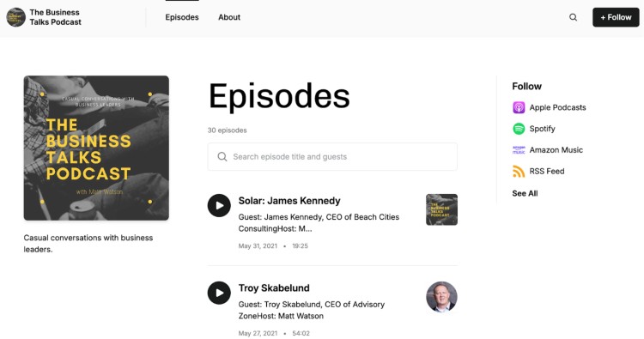Image resolution: width=644 pixels, height=339 pixels.
Task: Open the Spotify link
Action: tap(542, 129)
